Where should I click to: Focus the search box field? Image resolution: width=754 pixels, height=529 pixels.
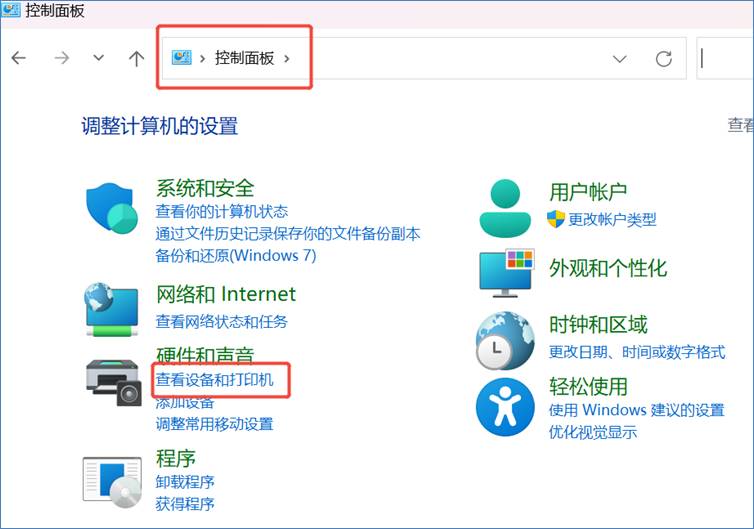(x=725, y=58)
